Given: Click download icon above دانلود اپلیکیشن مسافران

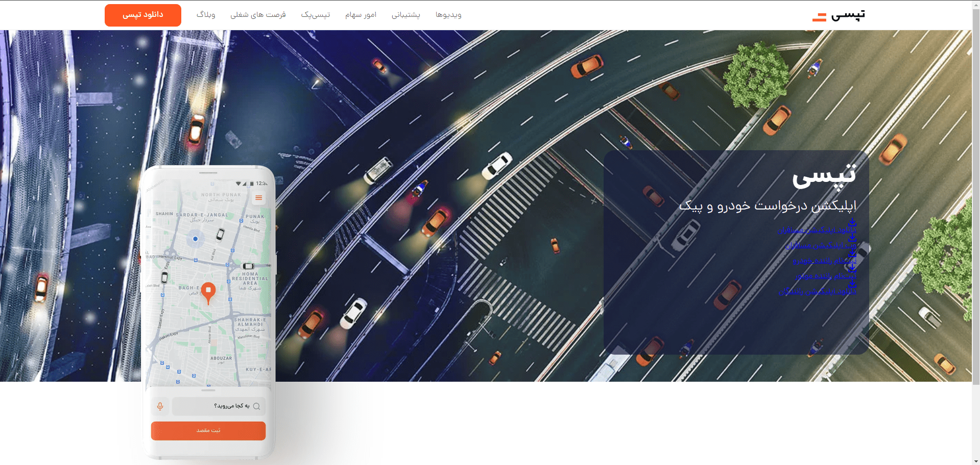Looking at the screenshot, I should tap(852, 222).
